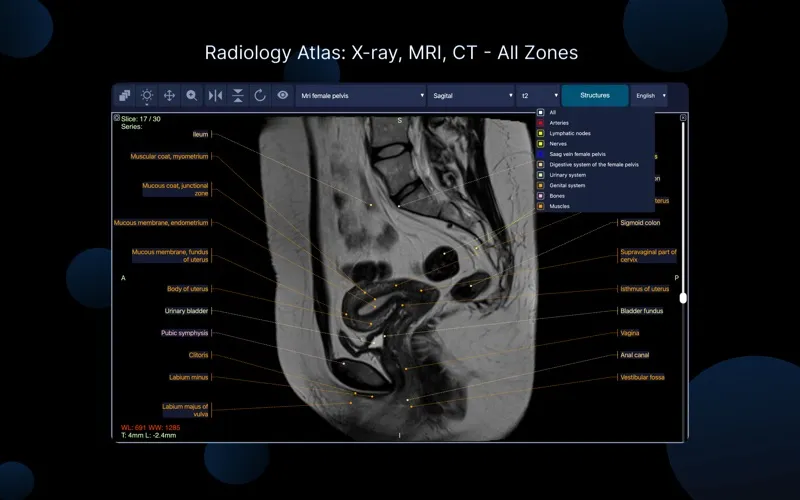Check the All structures checkbox
Screen dimensions: 800x500
[x=541, y=112]
